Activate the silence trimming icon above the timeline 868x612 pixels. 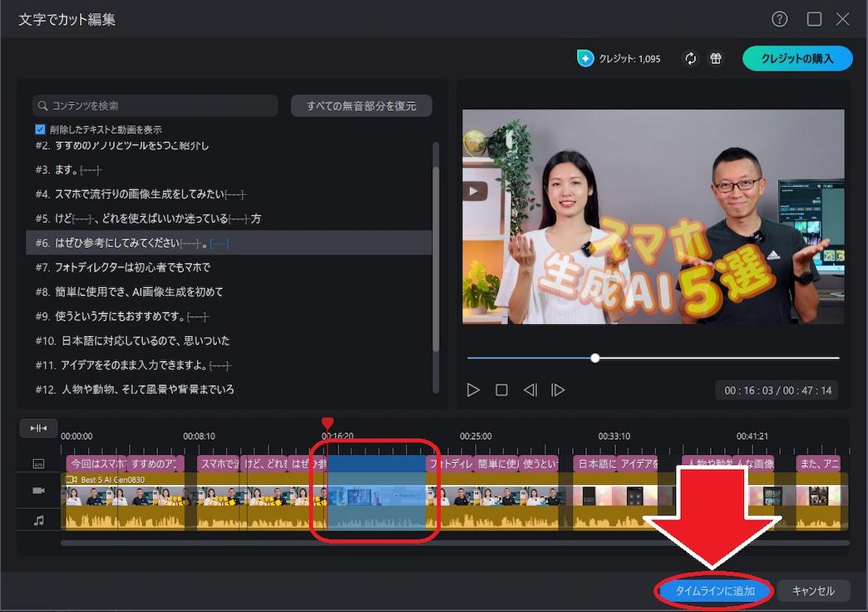click(37, 428)
